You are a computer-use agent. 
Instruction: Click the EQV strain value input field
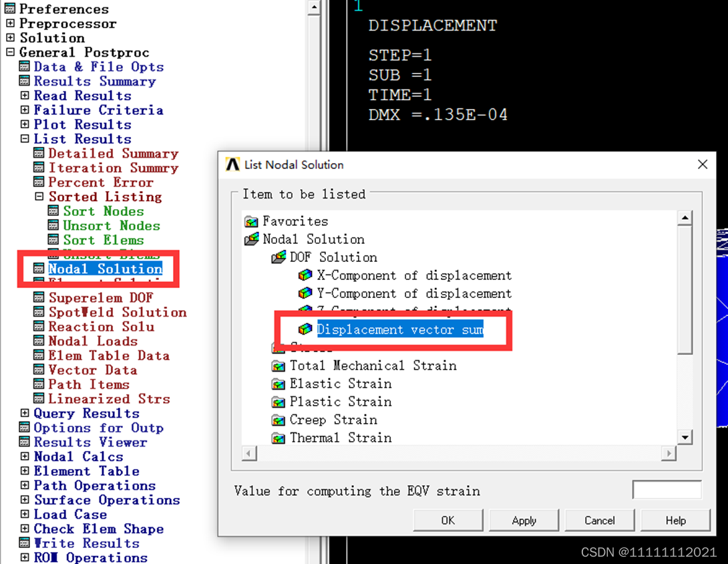666,490
